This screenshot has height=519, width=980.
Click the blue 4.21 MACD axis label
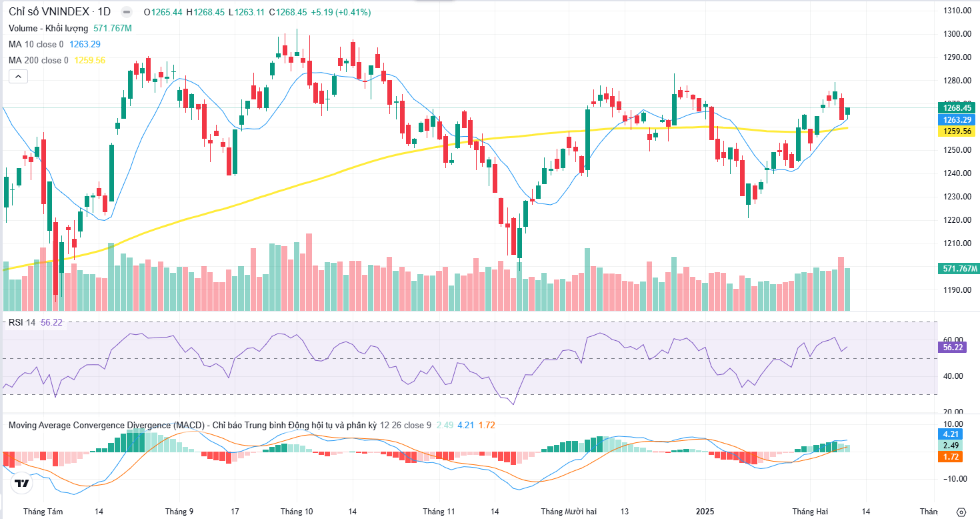951,434
